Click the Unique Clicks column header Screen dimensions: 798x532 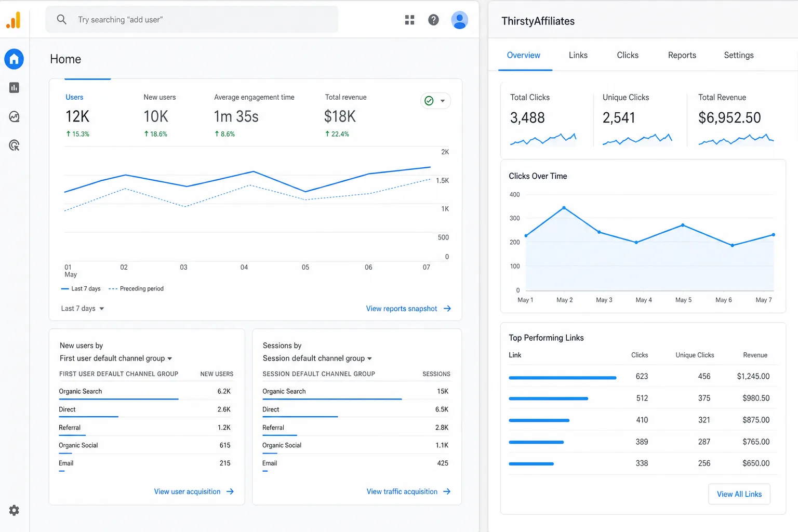point(695,355)
